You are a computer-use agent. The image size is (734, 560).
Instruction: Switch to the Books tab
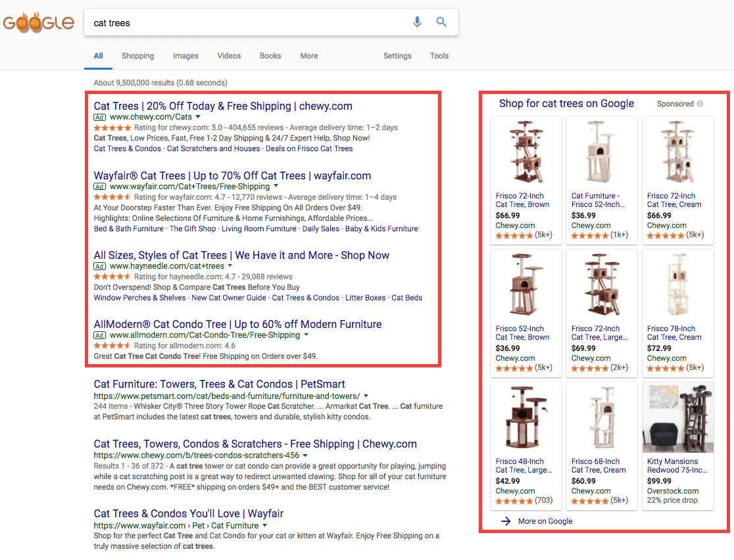tap(270, 56)
